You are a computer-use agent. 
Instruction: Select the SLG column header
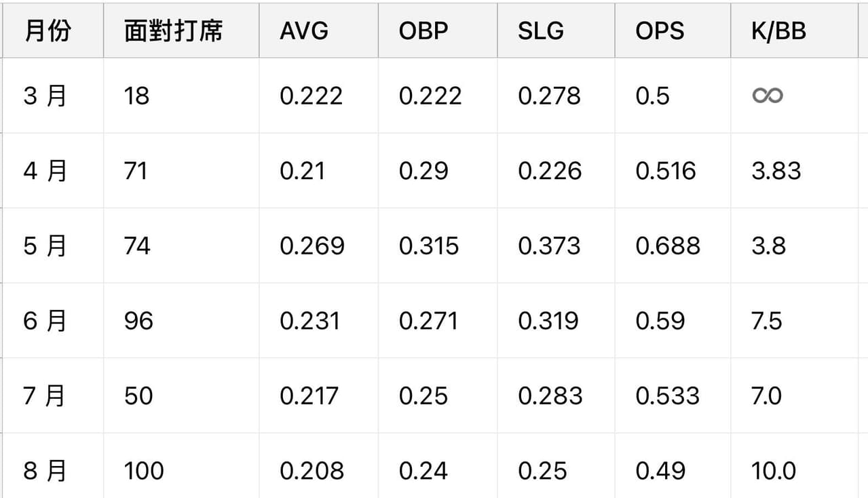coord(556,31)
